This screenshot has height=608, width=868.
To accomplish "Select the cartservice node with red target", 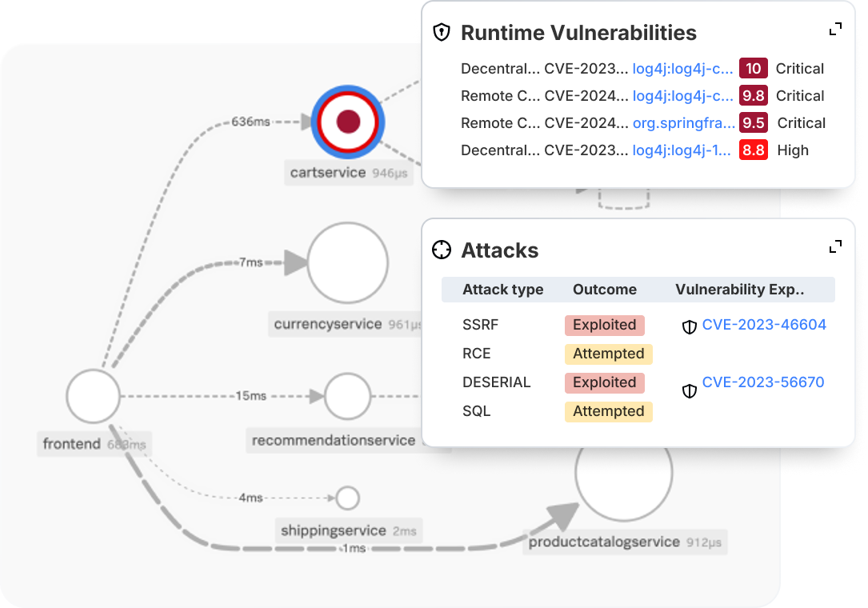I will tap(348, 122).
